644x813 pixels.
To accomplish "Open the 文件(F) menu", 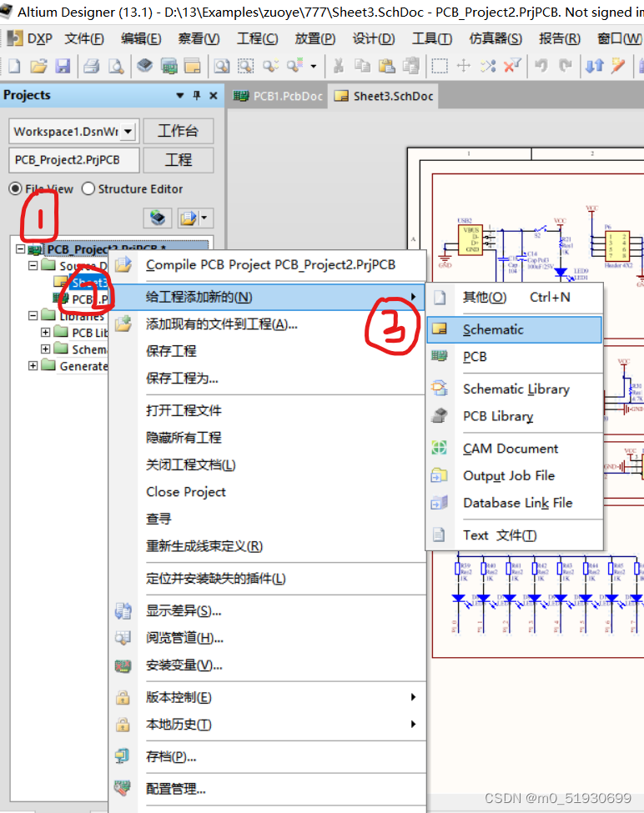I will (84, 39).
